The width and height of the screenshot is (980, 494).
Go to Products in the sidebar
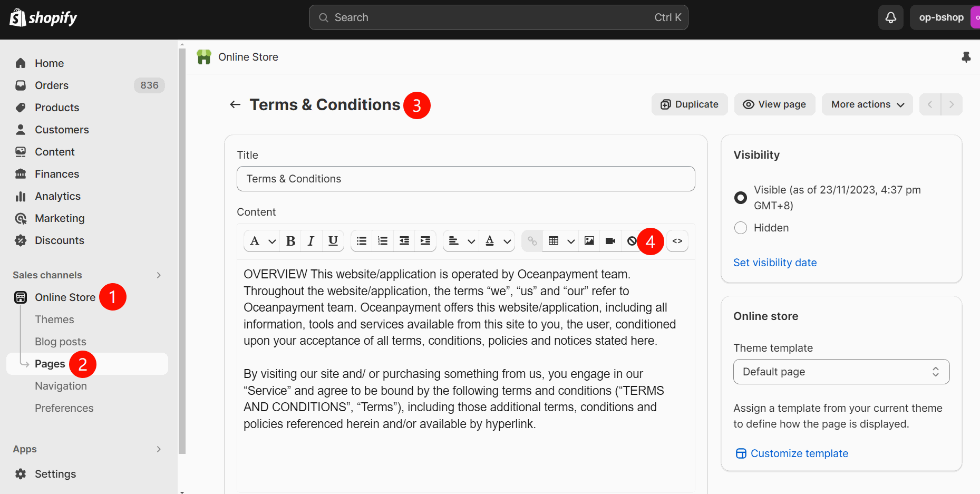(57, 108)
